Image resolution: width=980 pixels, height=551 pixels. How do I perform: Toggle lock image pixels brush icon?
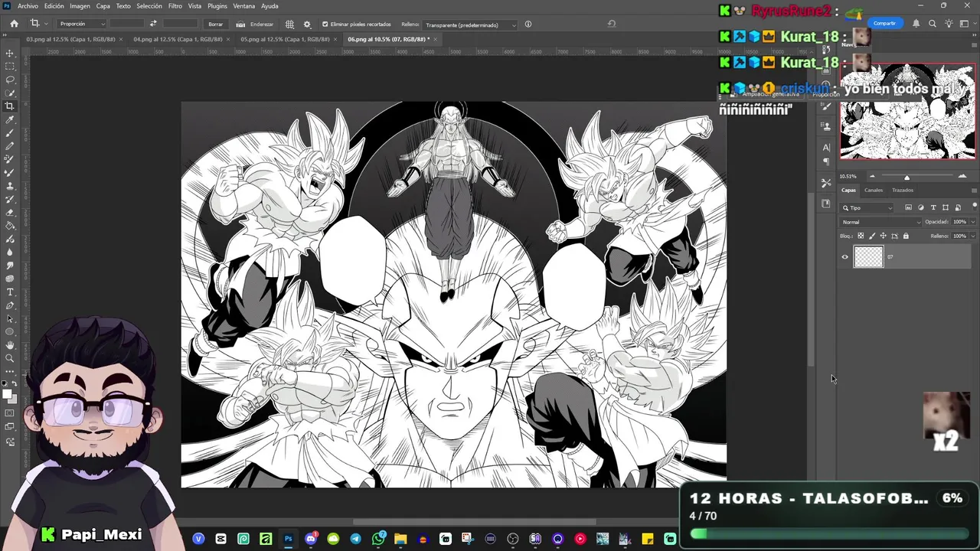coord(871,236)
